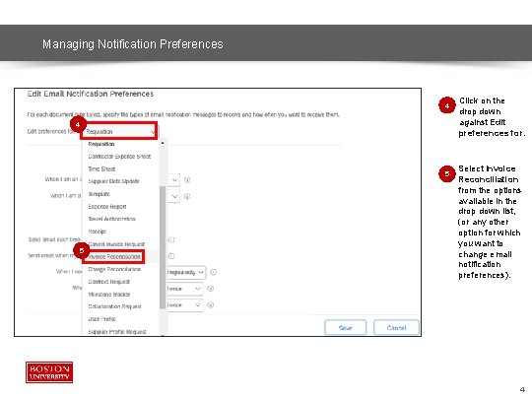Pick Expense Report from the dropdown list

pyautogui.click(x=107, y=207)
